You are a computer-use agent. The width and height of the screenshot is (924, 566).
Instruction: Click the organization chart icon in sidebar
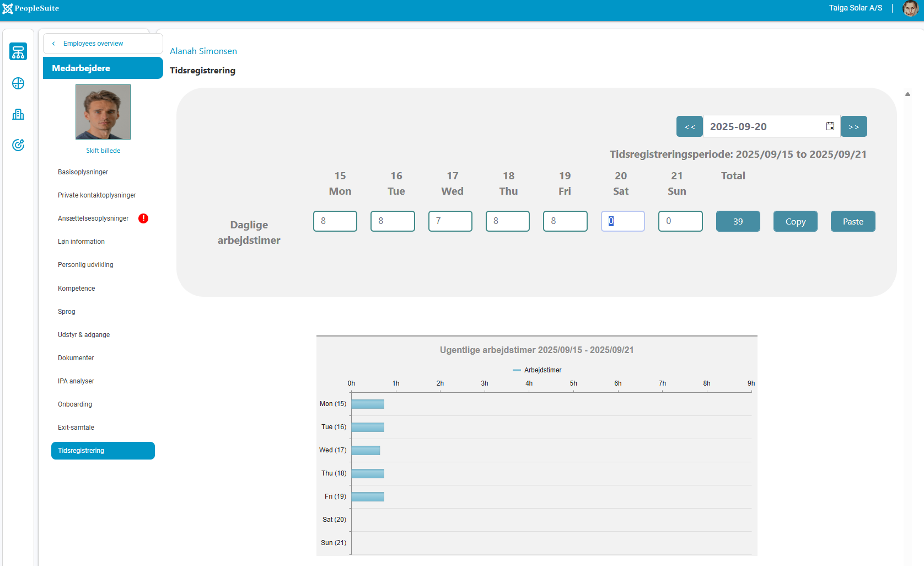(18, 52)
